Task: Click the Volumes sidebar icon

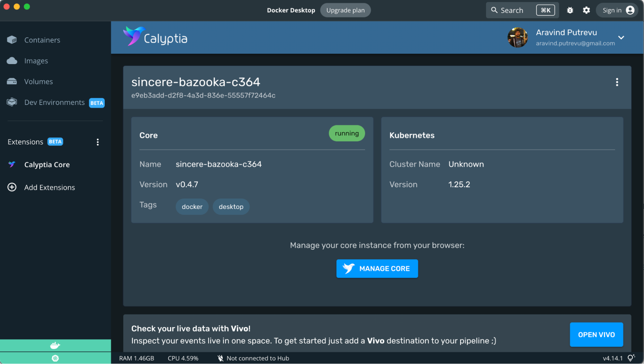Action: pos(12,81)
